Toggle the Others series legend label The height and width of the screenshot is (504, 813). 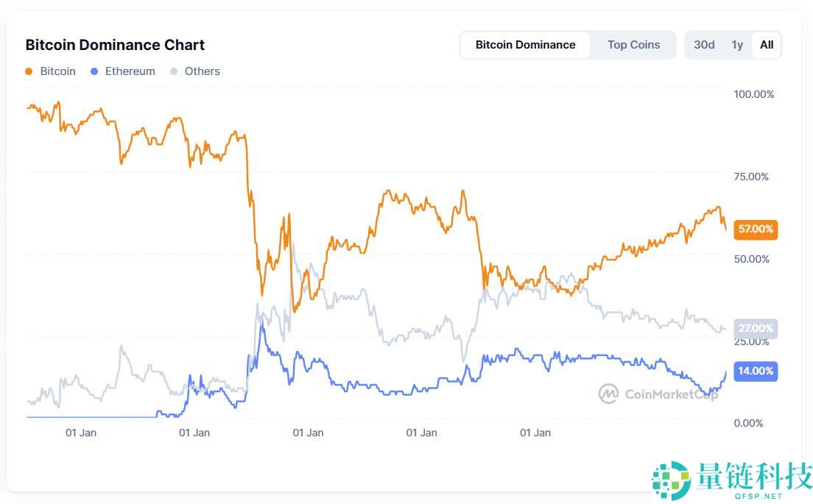[203, 71]
